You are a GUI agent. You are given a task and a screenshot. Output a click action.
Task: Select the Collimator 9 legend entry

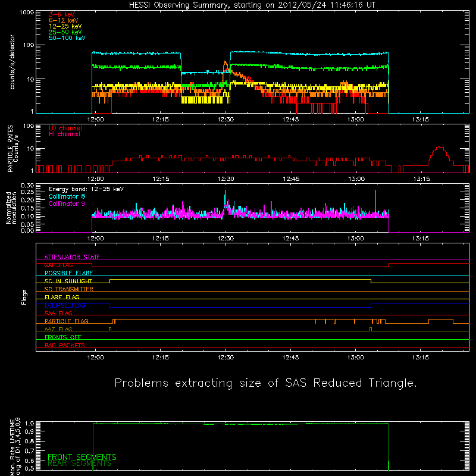[67, 203]
